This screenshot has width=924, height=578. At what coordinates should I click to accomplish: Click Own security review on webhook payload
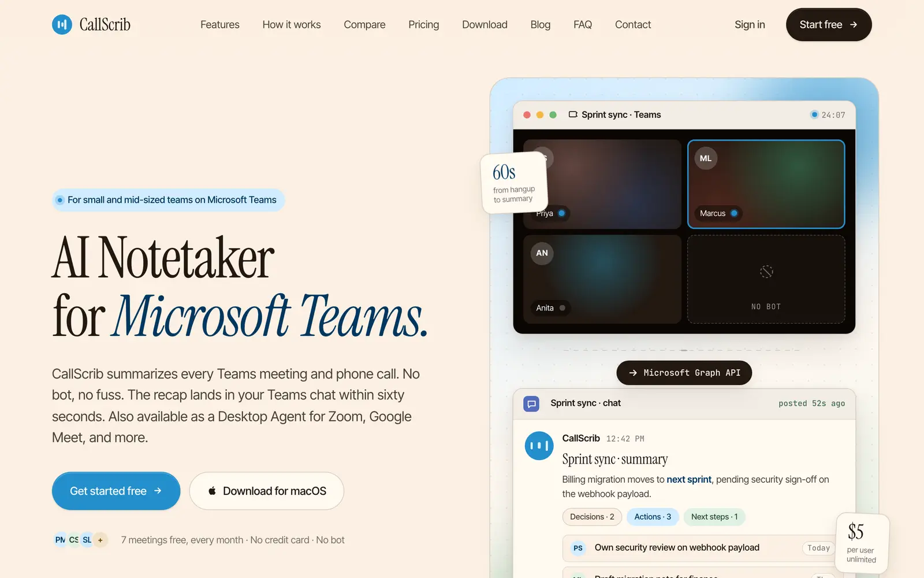click(x=677, y=547)
